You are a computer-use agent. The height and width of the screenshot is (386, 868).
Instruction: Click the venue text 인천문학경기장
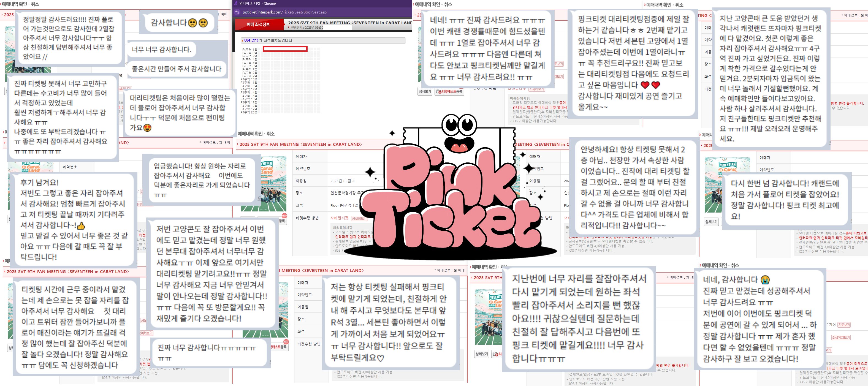coord(343,193)
